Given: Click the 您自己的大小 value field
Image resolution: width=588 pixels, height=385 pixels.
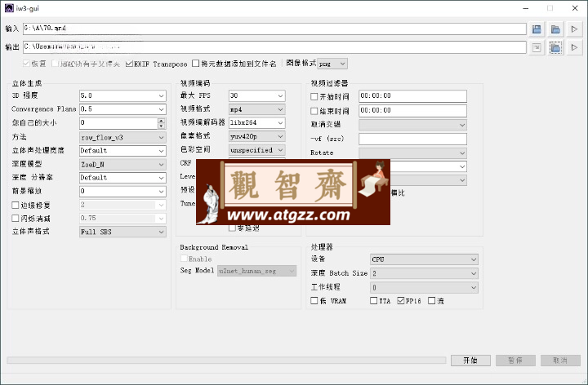Looking at the screenshot, I should tap(118, 123).
